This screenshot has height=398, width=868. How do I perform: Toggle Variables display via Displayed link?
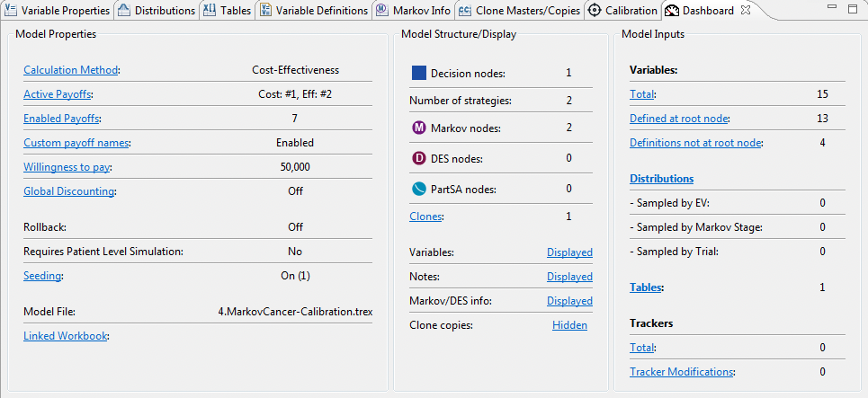click(x=568, y=252)
